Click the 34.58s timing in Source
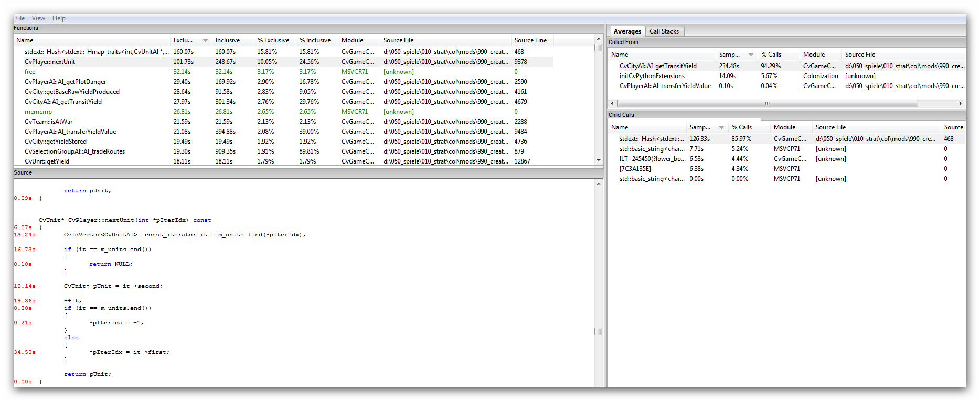980x401 pixels. pos(25,352)
